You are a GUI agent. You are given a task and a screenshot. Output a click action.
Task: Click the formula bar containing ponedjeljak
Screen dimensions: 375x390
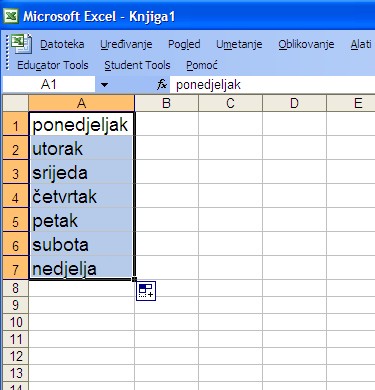click(x=272, y=85)
